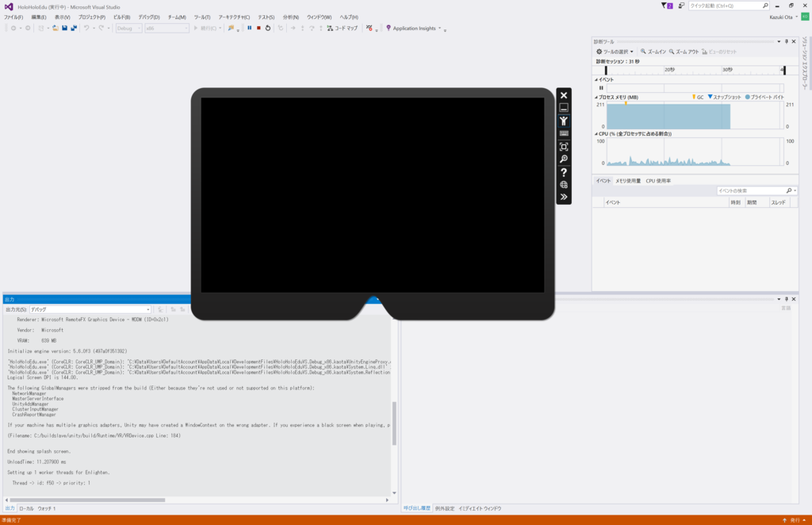Screen dimensions: 812x525
Task: Toggle the GC marker legend item
Action: (x=698, y=97)
